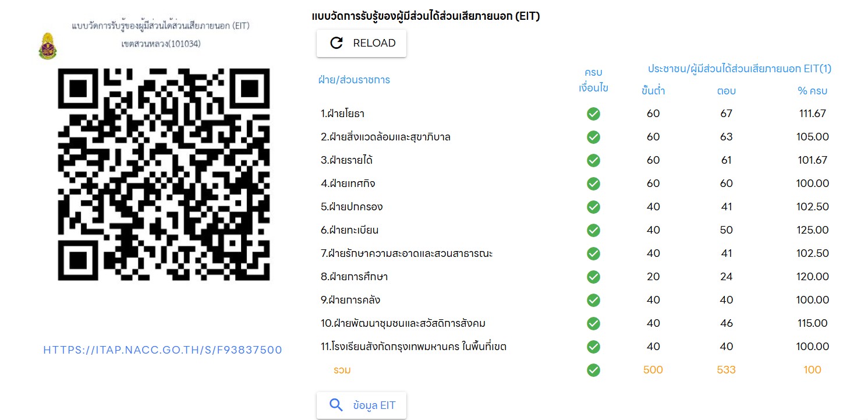Click the circular reload arrow icon

336,43
